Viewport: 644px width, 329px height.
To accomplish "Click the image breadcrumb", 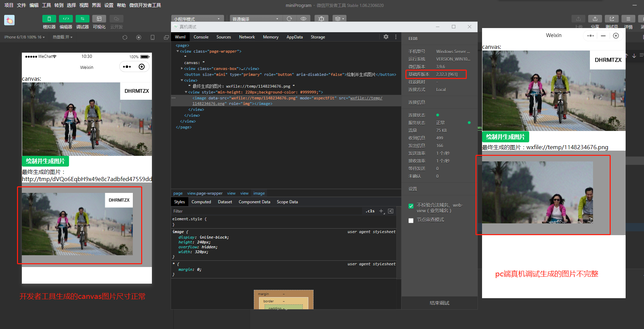I will tap(259, 193).
